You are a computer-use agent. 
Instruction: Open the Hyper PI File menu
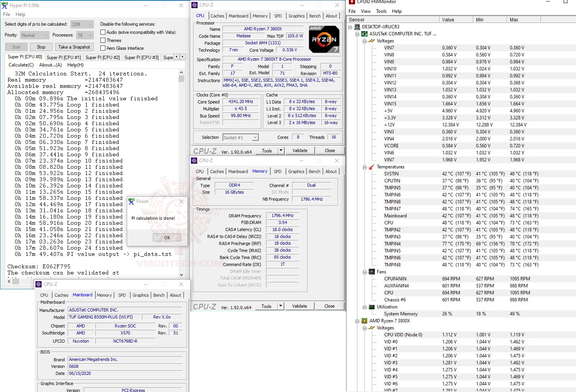point(7,14)
